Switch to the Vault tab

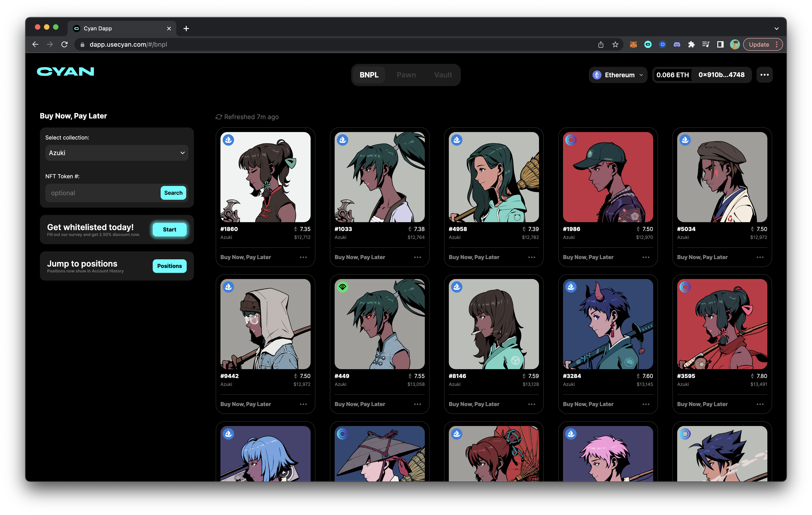(443, 75)
